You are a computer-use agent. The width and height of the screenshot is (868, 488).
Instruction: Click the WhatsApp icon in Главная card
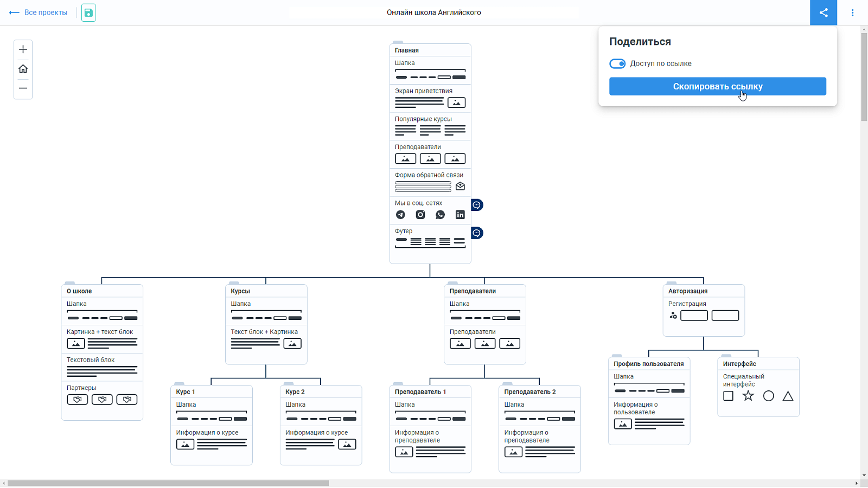point(440,215)
